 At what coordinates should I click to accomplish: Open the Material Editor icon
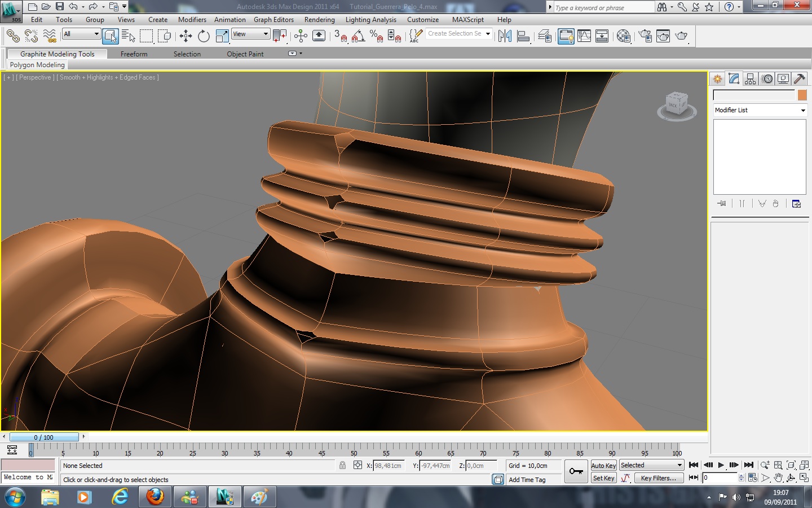pos(624,37)
